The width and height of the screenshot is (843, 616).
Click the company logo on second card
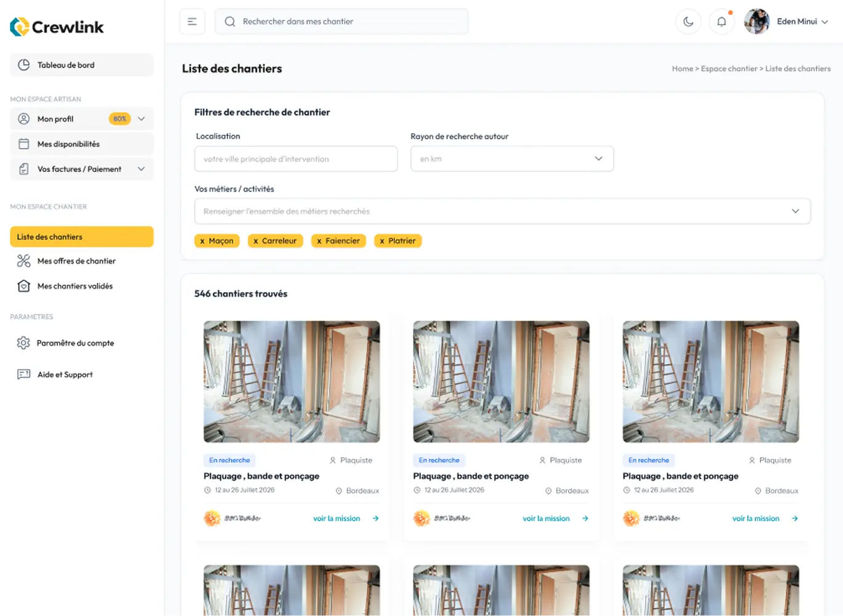(421, 518)
